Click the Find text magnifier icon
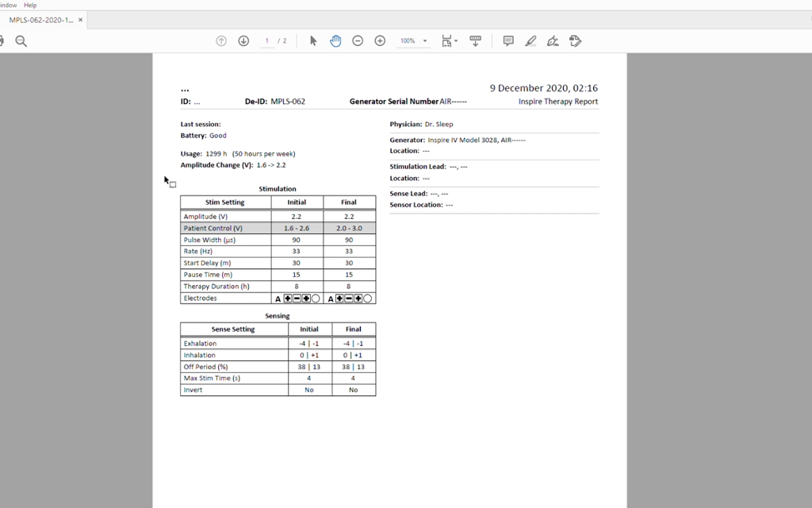This screenshot has width=812, height=508. pyautogui.click(x=21, y=41)
